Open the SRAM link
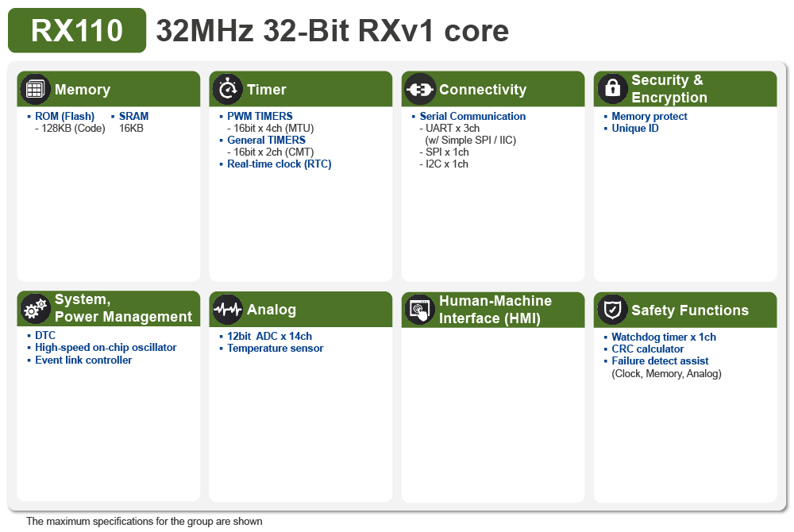794x532 pixels. (x=133, y=116)
